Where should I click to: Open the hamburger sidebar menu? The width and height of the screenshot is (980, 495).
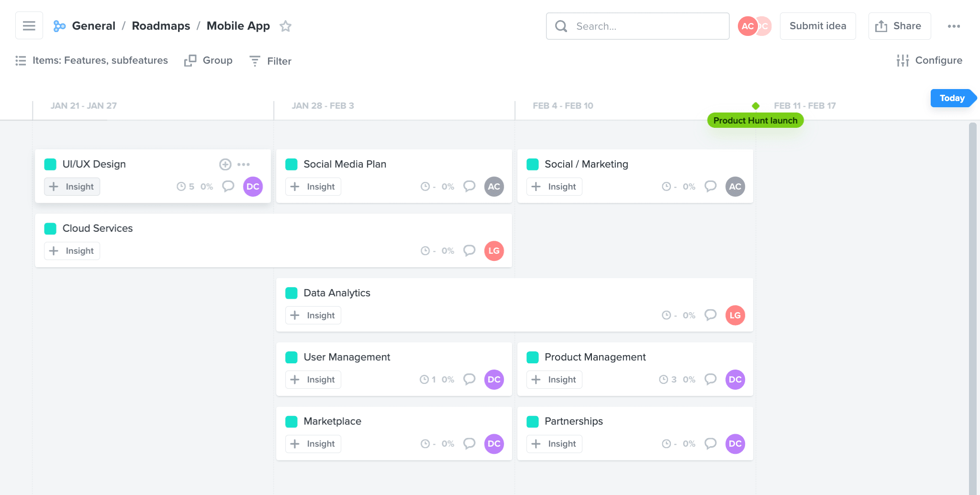tap(29, 26)
